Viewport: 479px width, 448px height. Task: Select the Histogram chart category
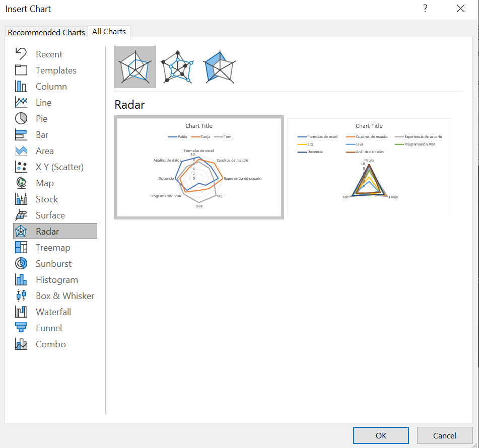[x=55, y=280]
